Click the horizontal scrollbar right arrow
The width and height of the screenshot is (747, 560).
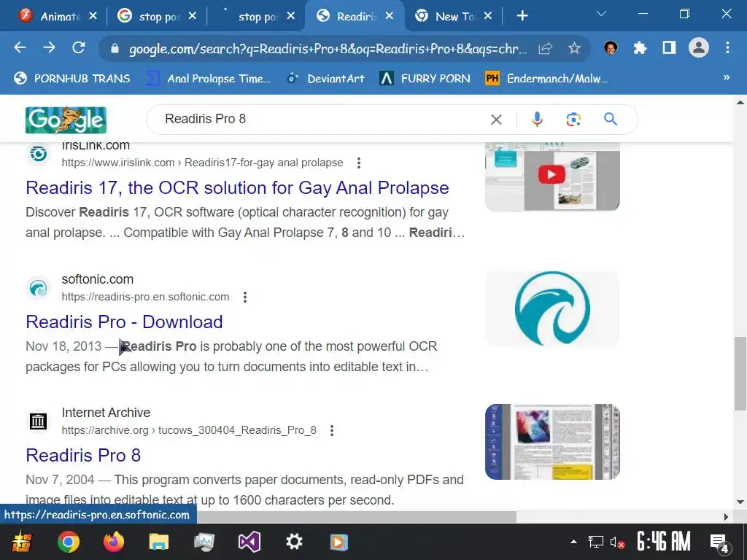click(x=726, y=517)
